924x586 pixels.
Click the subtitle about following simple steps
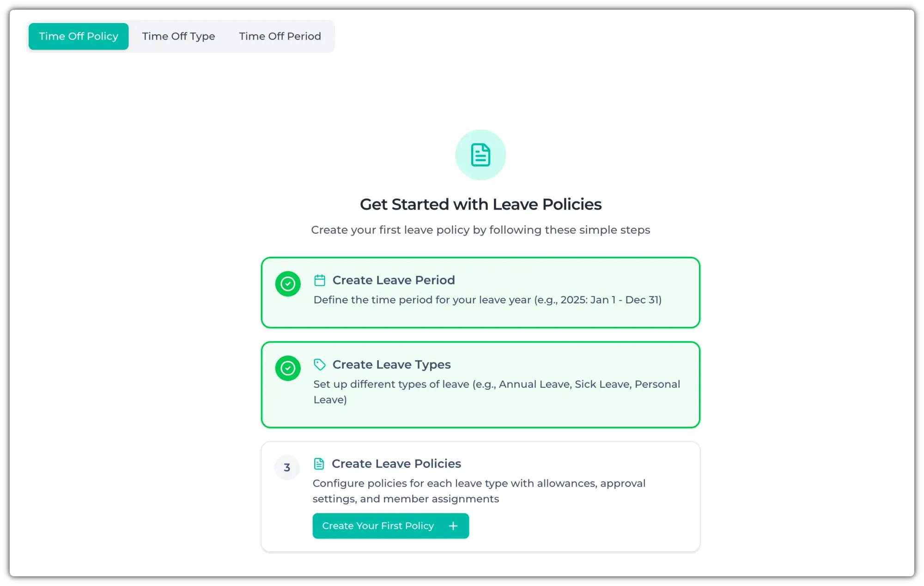(x=480, y=230)
